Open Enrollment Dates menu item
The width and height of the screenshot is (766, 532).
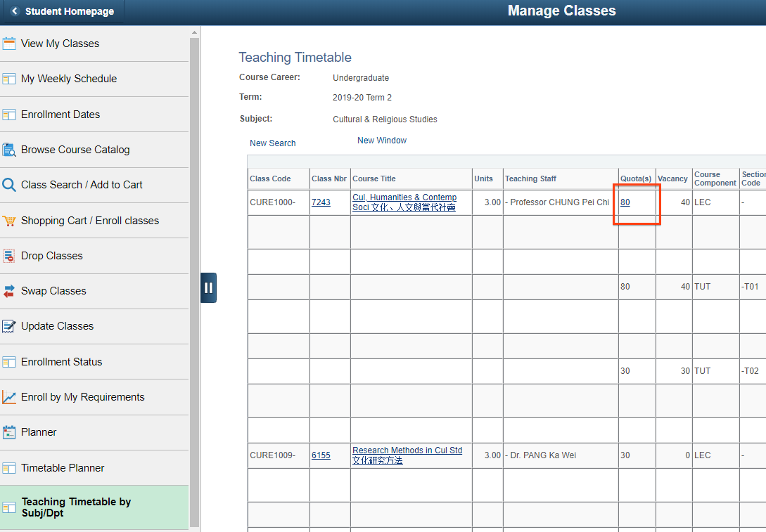60,115
